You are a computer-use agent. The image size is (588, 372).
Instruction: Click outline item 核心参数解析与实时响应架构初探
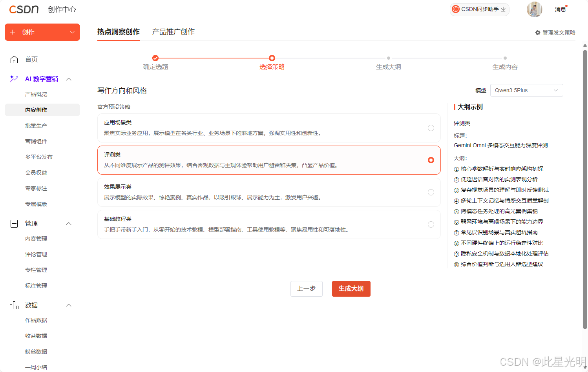click(502, 169)
